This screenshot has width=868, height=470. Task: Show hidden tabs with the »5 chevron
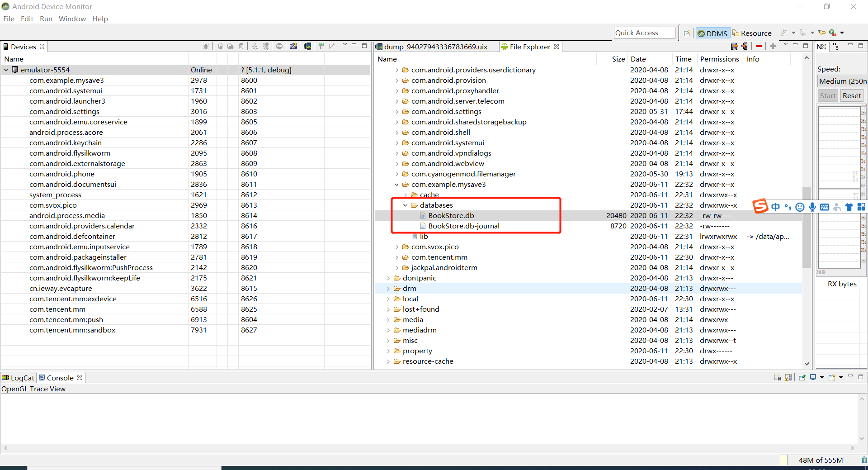point(836,47)
